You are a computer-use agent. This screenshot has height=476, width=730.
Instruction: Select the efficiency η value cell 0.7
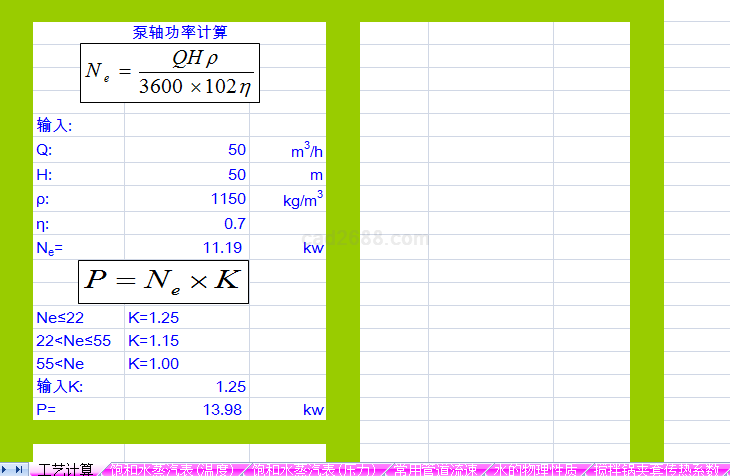187,223
